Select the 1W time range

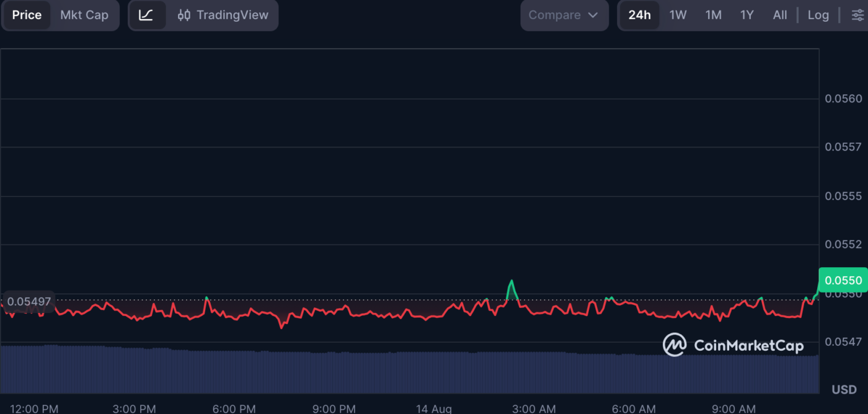click(x=678, y=15)
